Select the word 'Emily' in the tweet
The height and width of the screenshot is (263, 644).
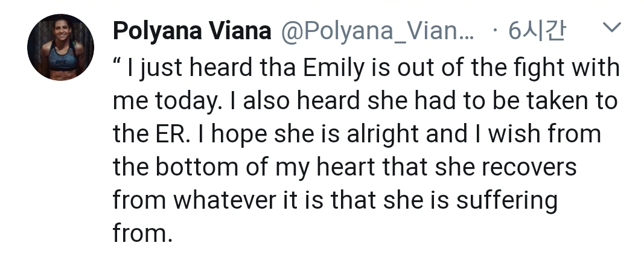click(x=334, y=68)
